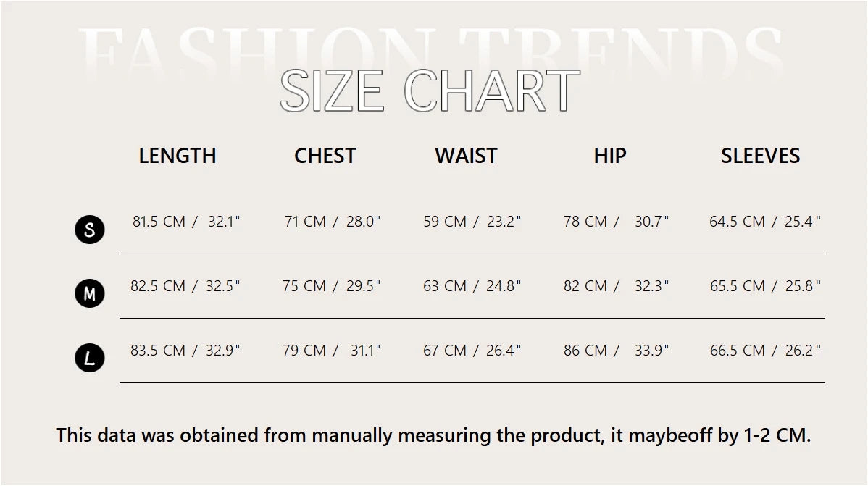Click the manual measuring disclaimer text
This screenshot has width=868, height=486.
433,435
